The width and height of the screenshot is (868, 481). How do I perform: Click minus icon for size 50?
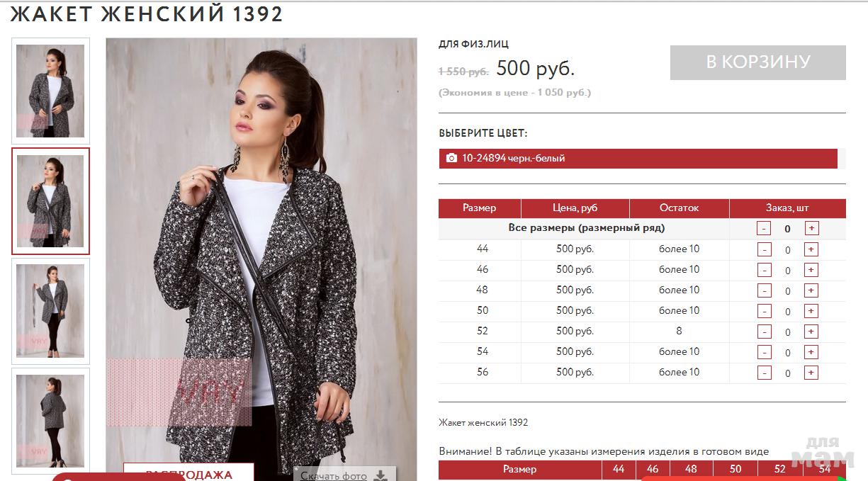point(765,311)
